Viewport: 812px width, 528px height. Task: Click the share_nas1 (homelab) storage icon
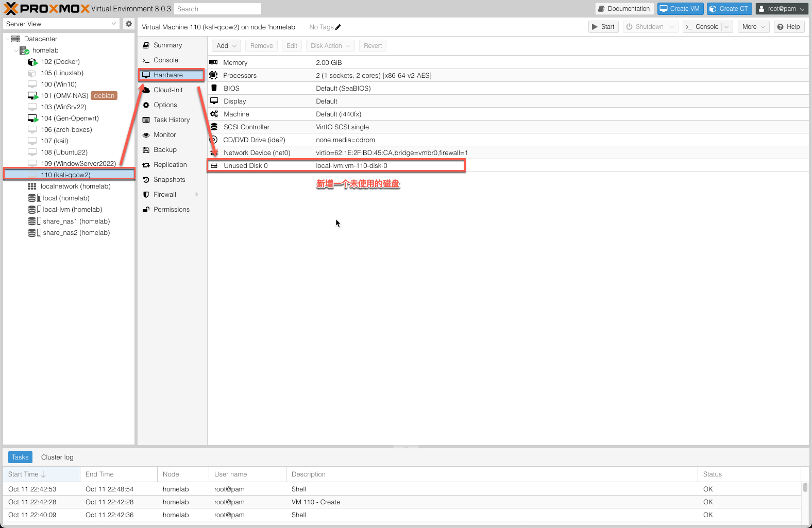tap(35, 222)
